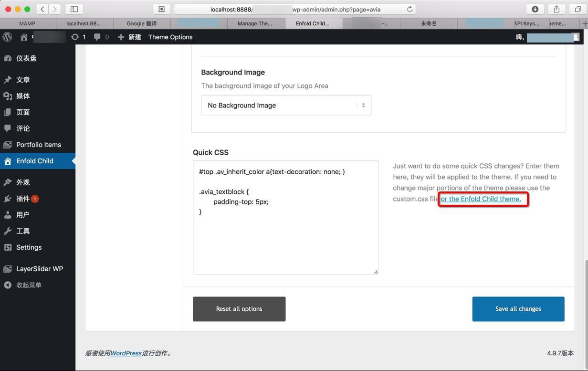Open the 外观 appearance menu
The height and width of the screenshot is (371, 588).
point(38,182)
